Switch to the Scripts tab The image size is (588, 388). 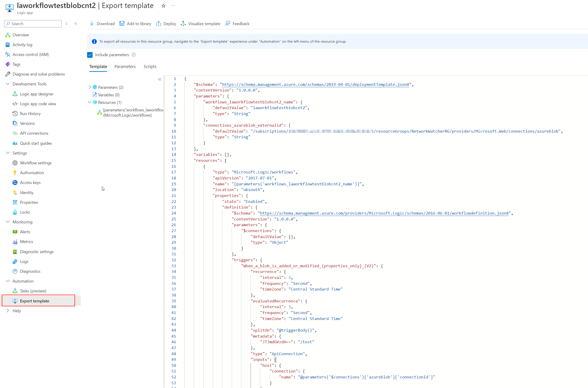150,67
